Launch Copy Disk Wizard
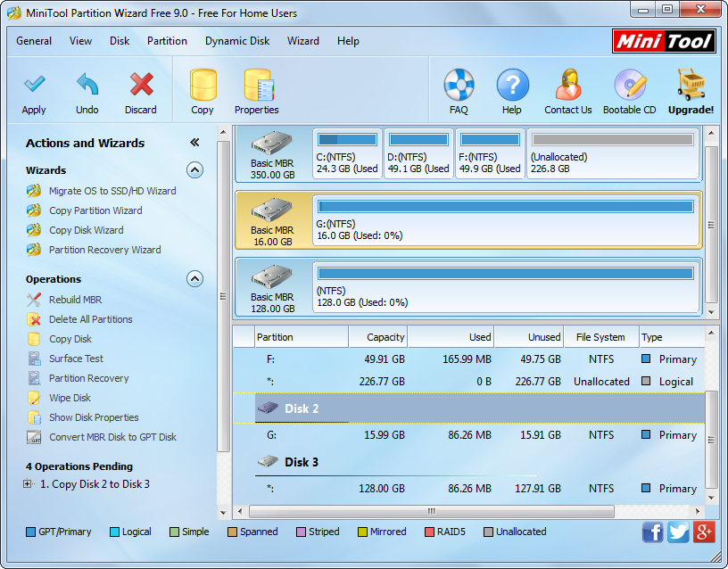 87,230
